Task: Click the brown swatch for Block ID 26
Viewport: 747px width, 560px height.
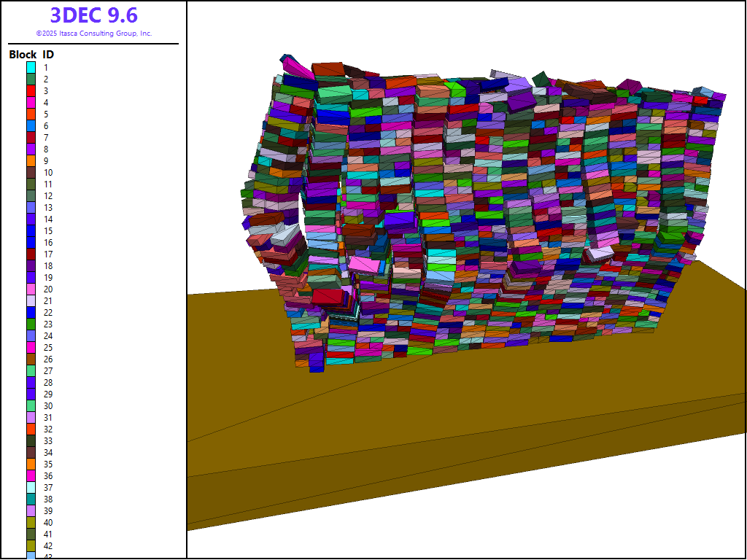Action: [31, 359]
